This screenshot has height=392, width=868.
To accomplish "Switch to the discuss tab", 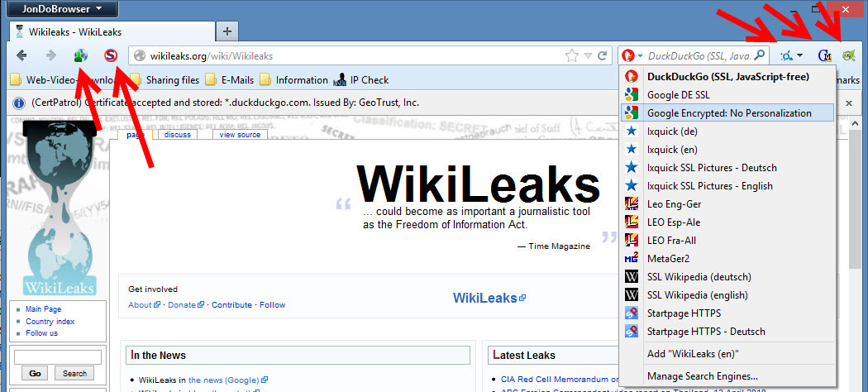I will [178, 135].
